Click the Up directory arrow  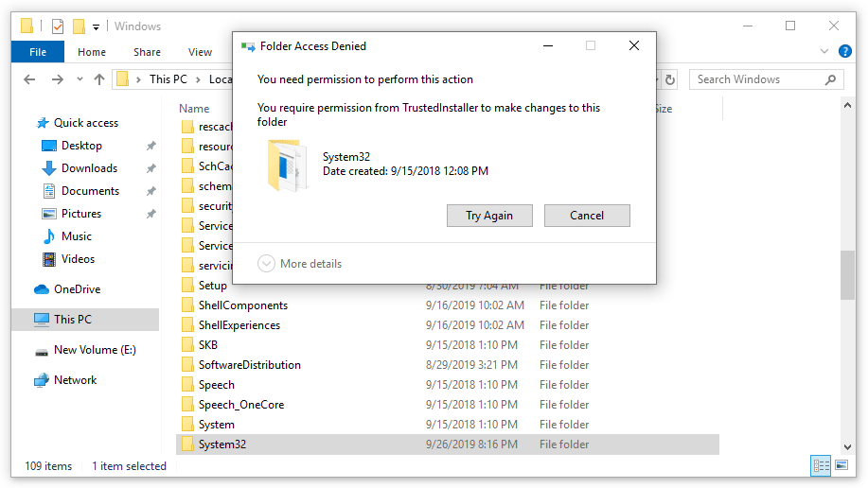point(99,79)
